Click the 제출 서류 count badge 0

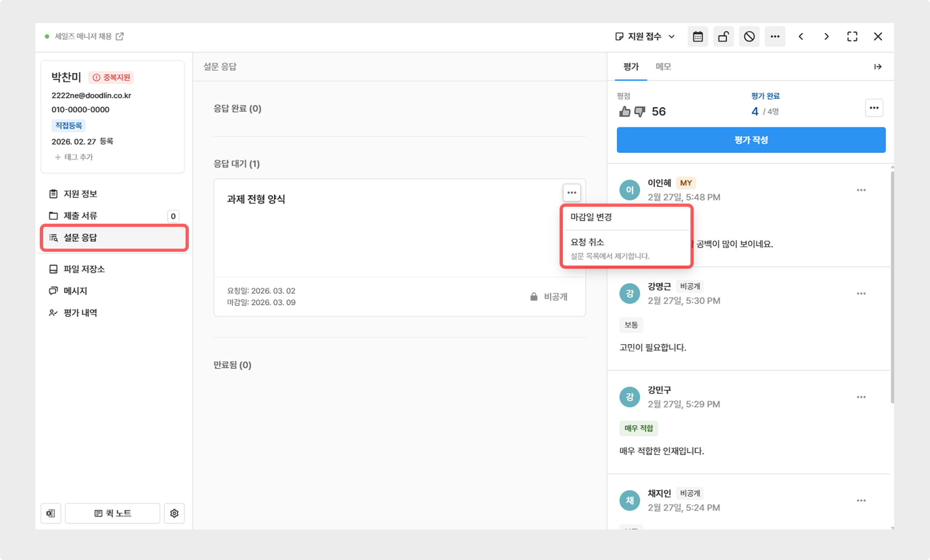(x=173, y=216)
